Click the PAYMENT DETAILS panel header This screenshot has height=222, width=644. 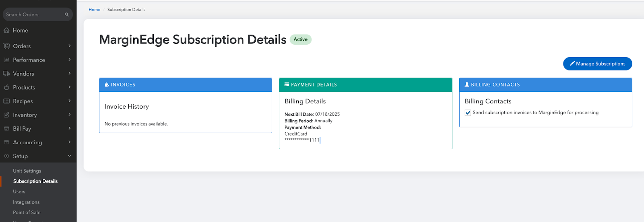[365, 85]
